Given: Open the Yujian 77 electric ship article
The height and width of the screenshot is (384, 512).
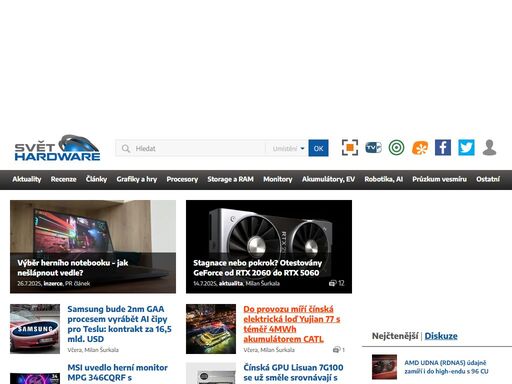Looking at the screenshot, I should 292,324.
